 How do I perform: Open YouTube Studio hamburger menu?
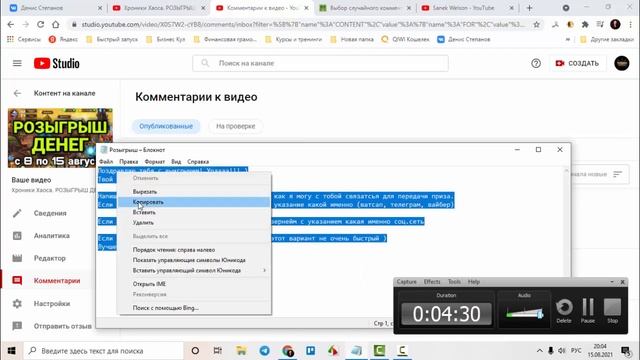point(17,63)
